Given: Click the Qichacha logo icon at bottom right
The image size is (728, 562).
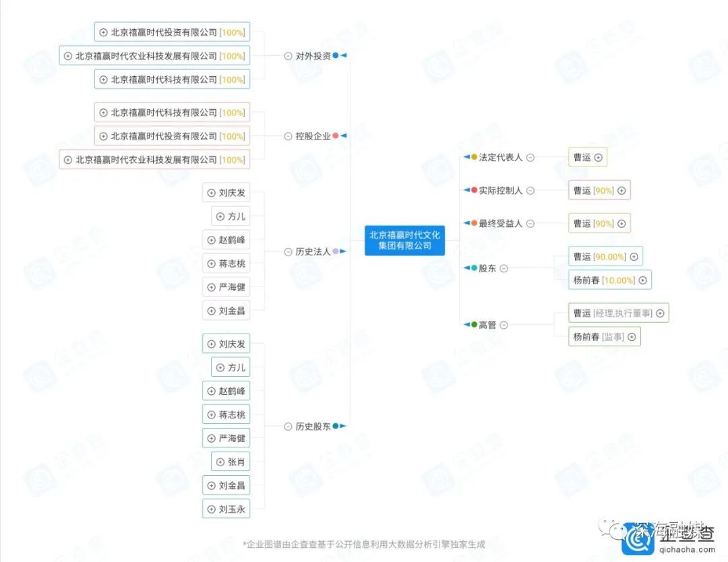Looking at the screenshot, I should 640,538.
